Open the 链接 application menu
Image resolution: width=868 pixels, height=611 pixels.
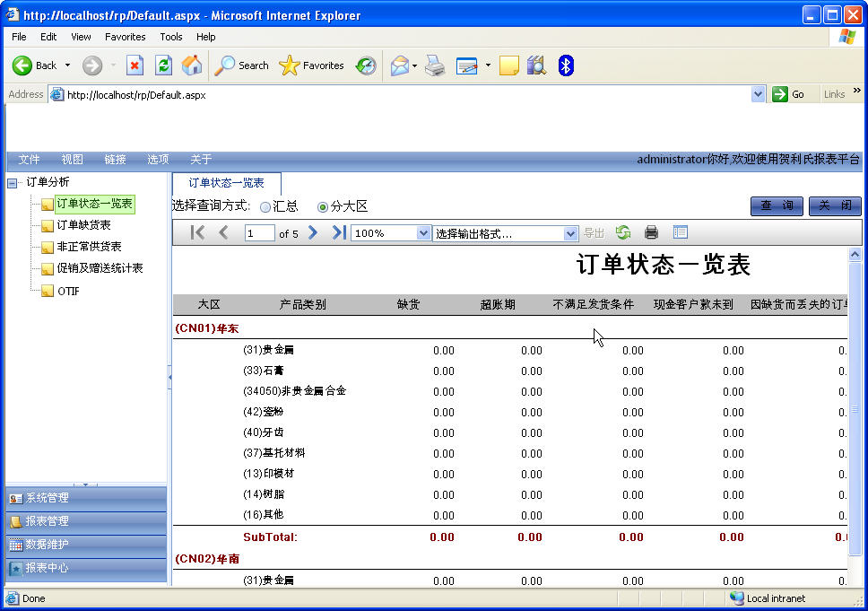115,160
